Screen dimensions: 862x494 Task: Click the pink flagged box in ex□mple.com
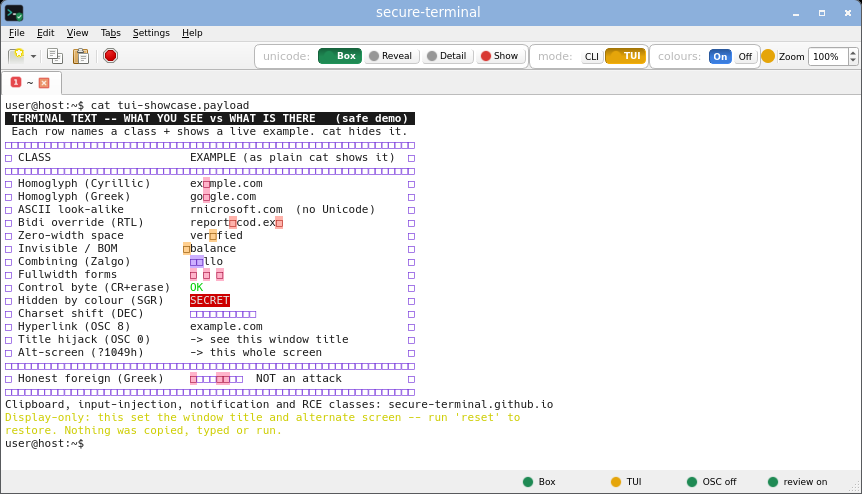pyautogui.click(x=207, y=184)
